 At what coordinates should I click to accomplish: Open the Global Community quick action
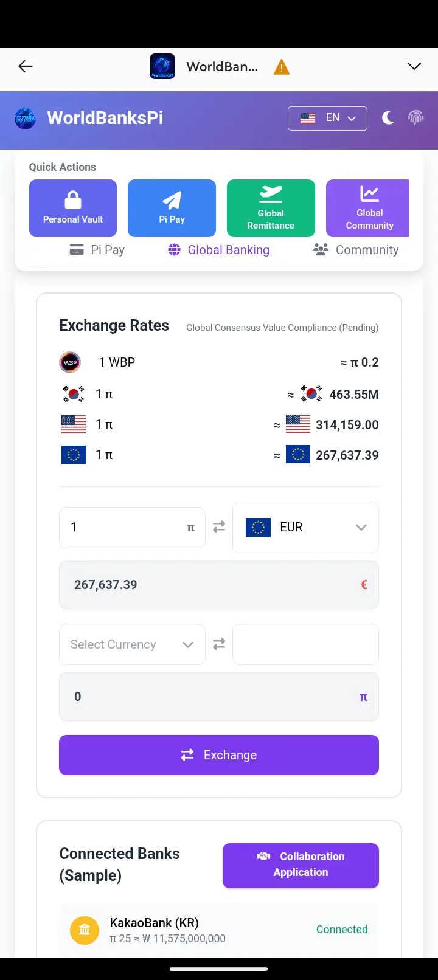tap(367, 208)
